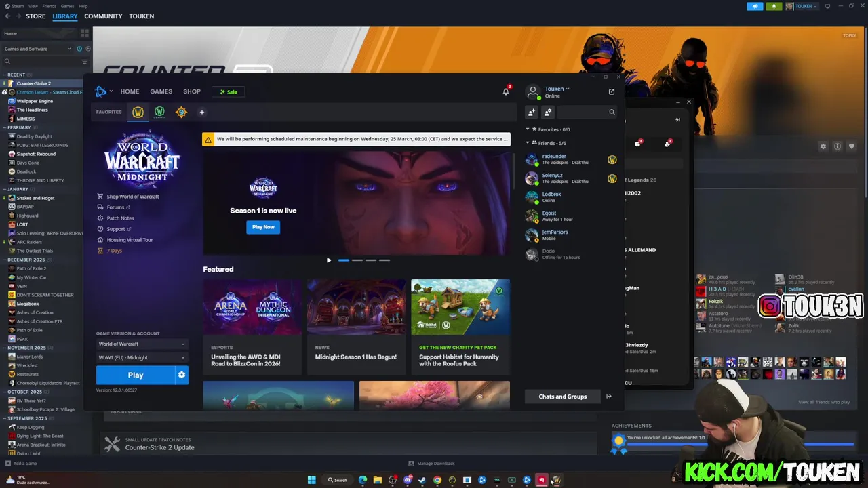Select Dead by Daylight in Steam library
The image size is (868, 488).
coord(34,136)
